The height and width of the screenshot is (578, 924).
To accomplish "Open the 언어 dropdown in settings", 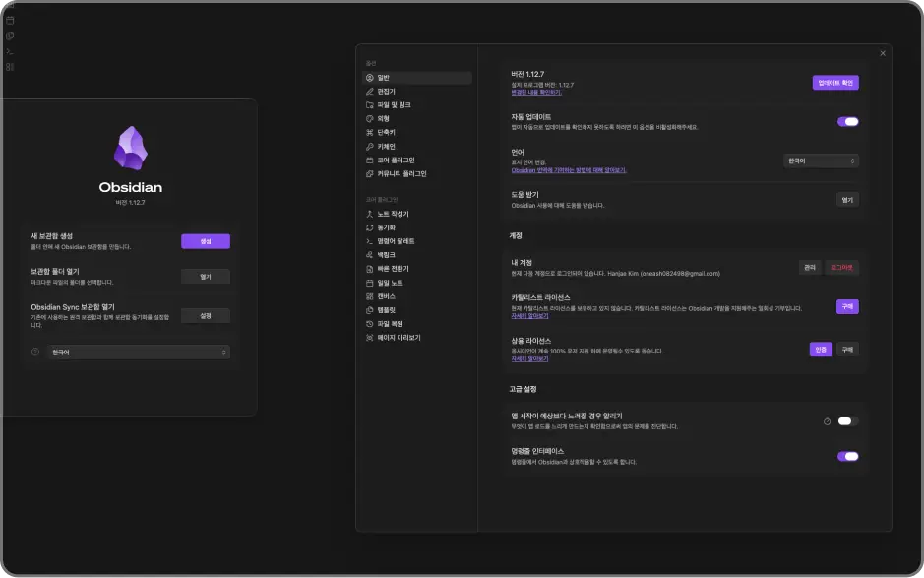I will coord(821,161).
